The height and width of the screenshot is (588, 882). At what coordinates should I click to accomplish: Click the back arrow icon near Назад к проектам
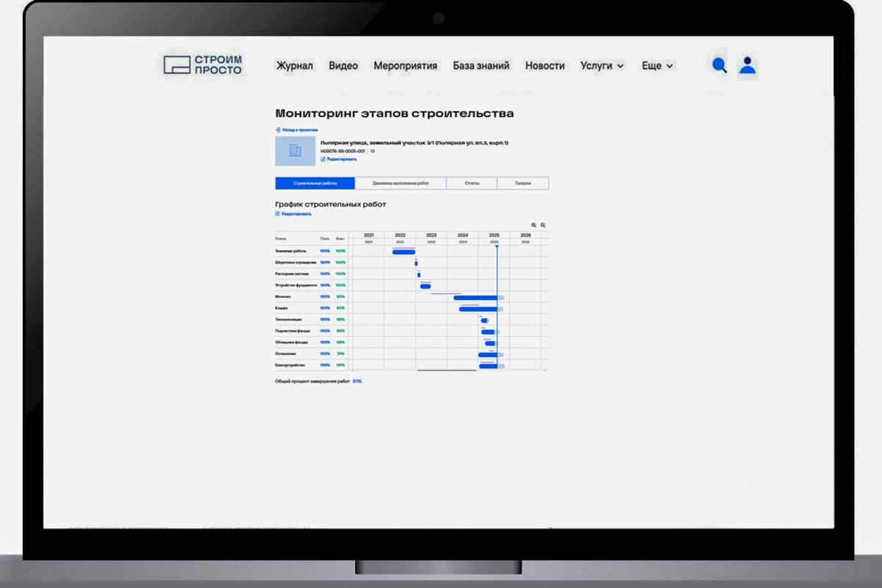click(278, 129)
